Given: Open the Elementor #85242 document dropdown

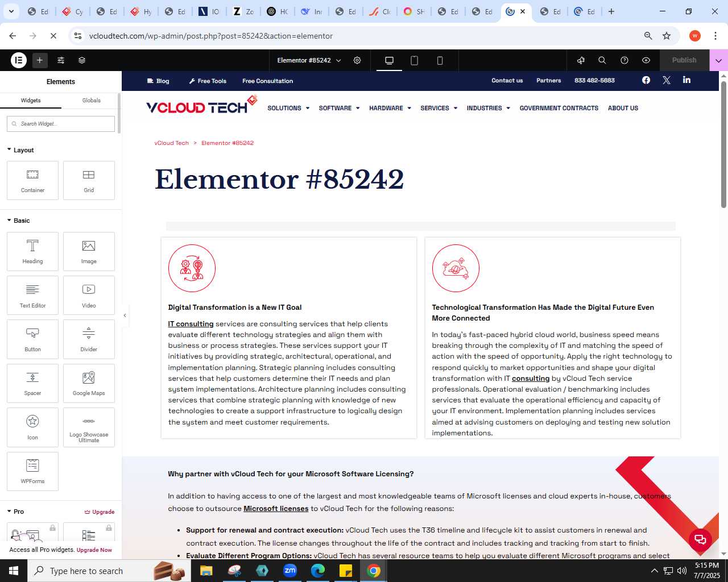Looking at the screenshot, I should [309, 60].
